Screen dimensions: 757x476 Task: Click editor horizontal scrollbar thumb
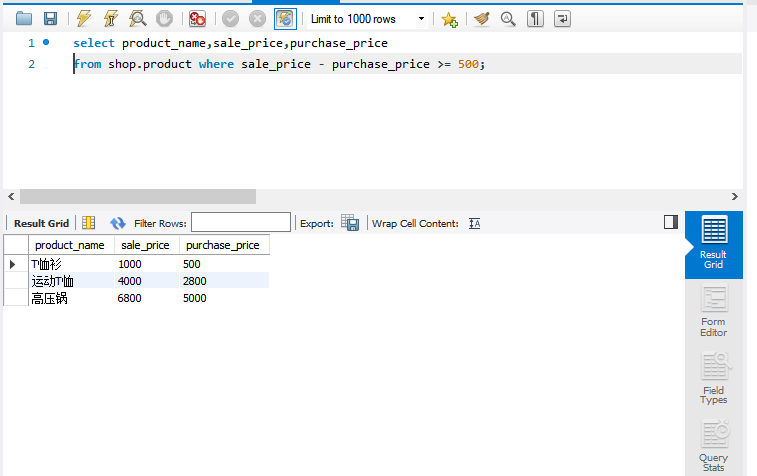click(138, 196)
